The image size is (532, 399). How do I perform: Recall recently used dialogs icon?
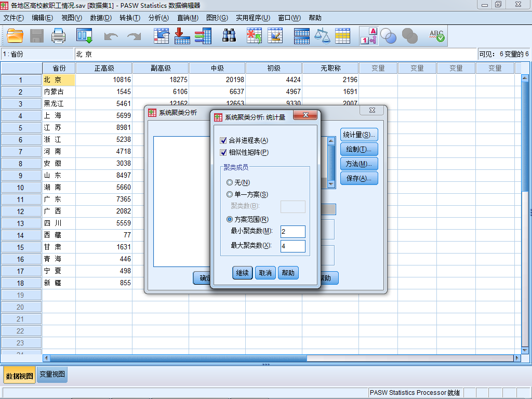pos(84,36)
